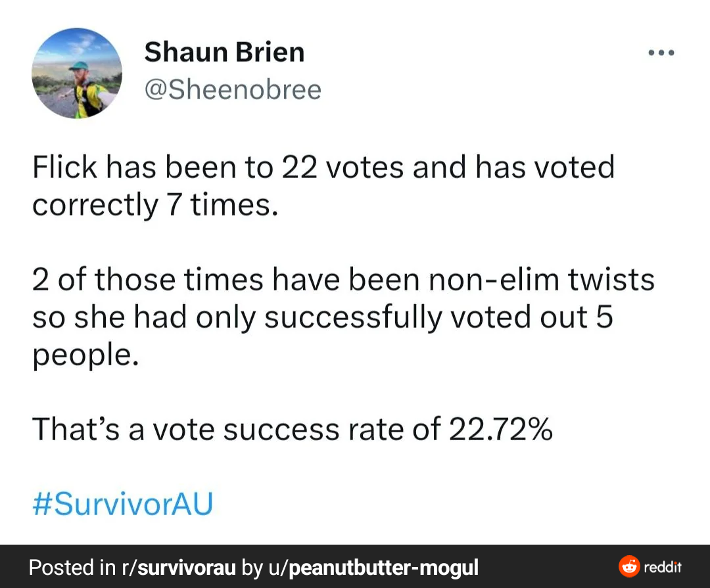Open the @Sheenobree handle

point(233,89)
